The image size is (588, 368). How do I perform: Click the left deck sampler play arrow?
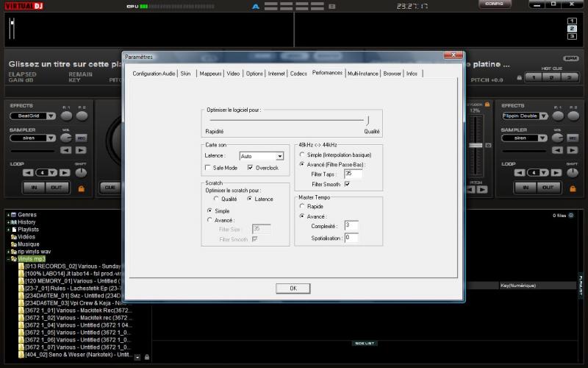coord(81,150)
